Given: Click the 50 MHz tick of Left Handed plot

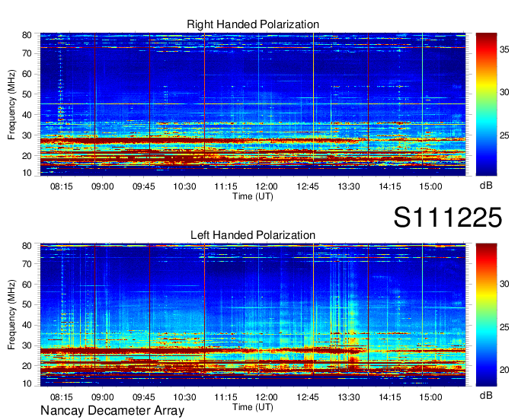Looking at the screenshot, I should point(27,305).
